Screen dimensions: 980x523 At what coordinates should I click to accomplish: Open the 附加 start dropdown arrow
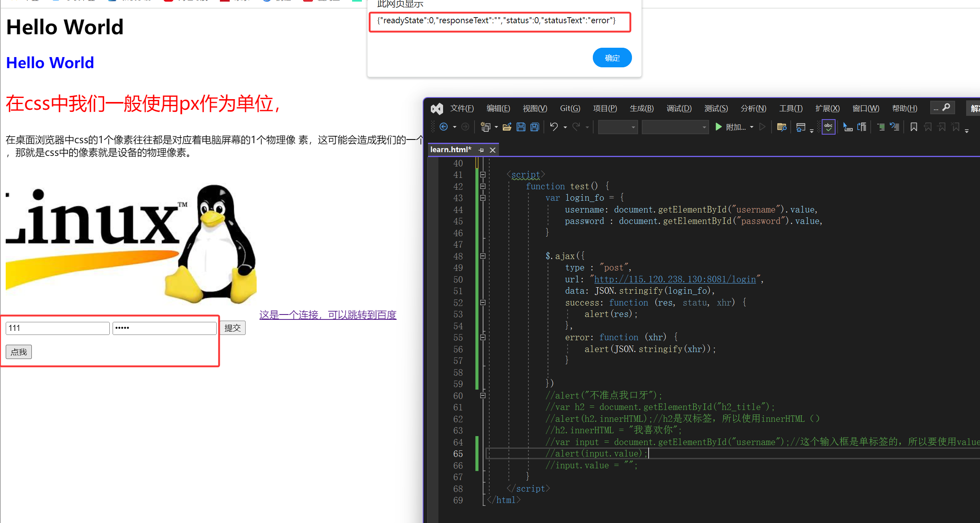752,127
